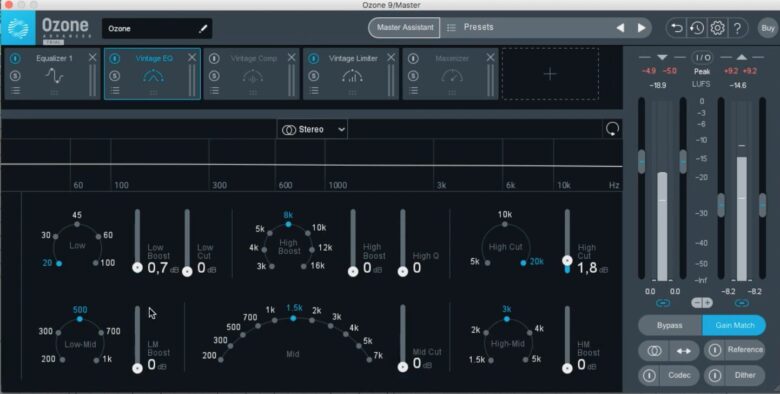Click the High Cut slider handle
780x394 pixels.
(567, 260)
